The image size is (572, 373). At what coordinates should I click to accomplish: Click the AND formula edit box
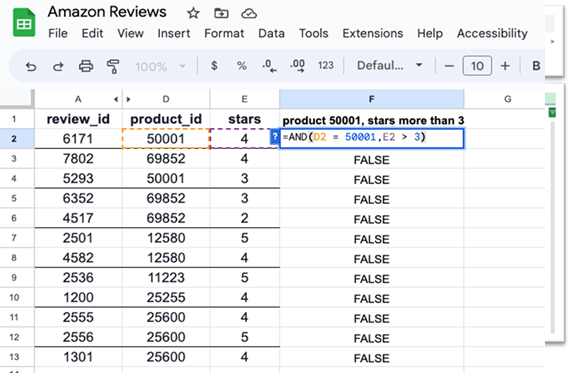372,138
